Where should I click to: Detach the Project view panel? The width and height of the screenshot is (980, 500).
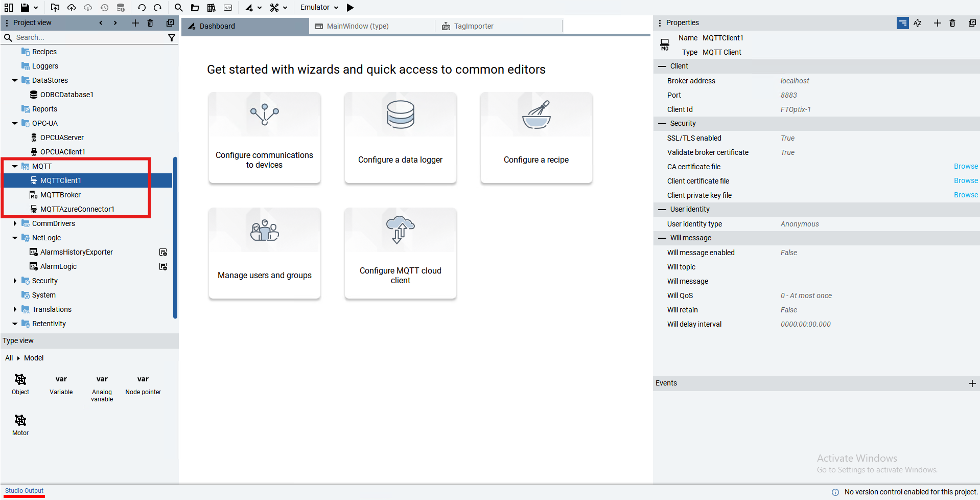click(170, 23)
